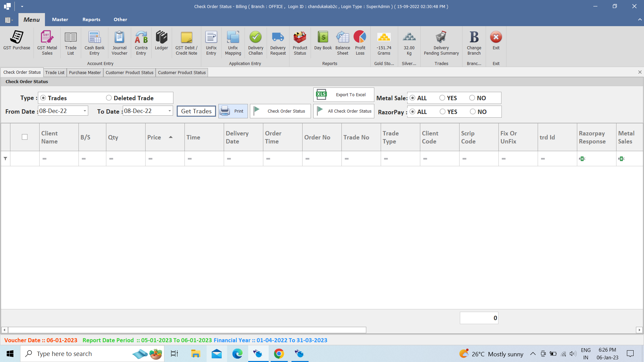This screenshot has height=362, width=644.
Task: Open Unfix Mapping
Action: pos(233,43)
